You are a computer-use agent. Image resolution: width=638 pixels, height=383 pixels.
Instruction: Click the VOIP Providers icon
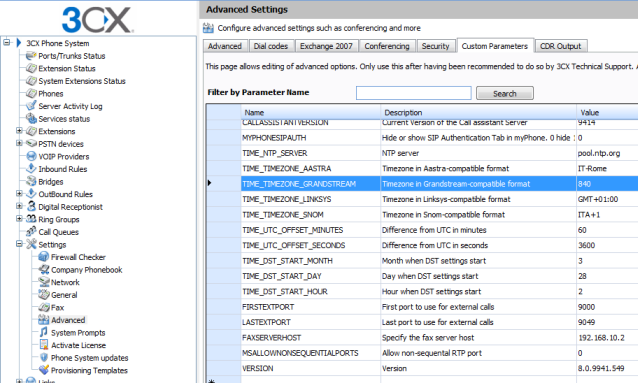[x=31, y=156]
